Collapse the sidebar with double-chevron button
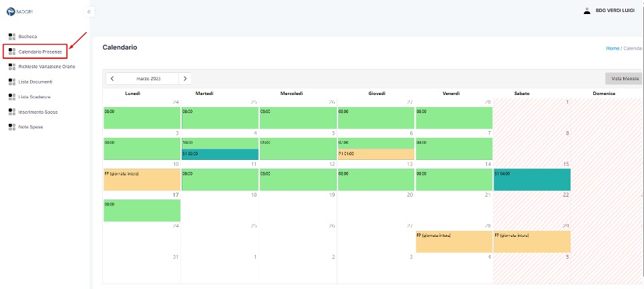Screen dimensions: 644x289 [x=89, y=12]
